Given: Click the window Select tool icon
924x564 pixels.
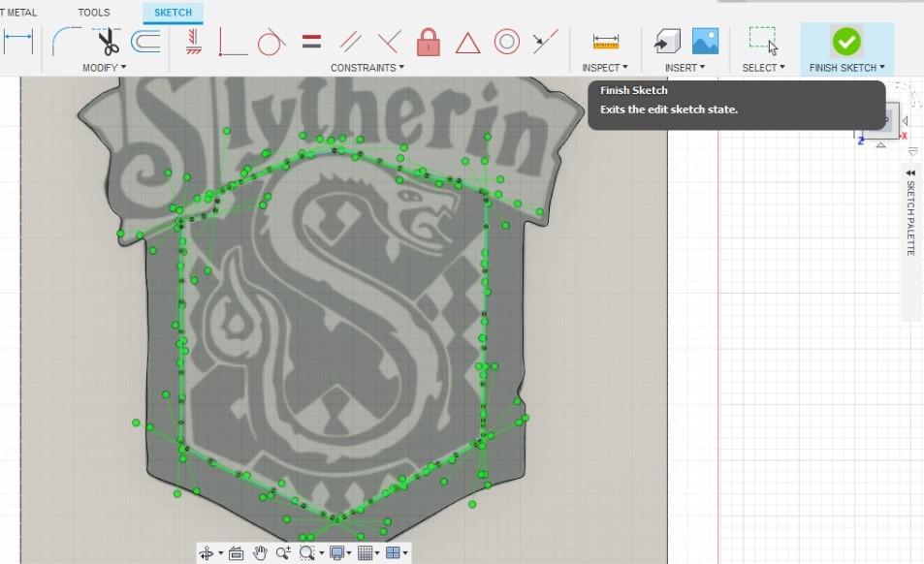Looking at the screenshot, I should [x=763, y=42].
